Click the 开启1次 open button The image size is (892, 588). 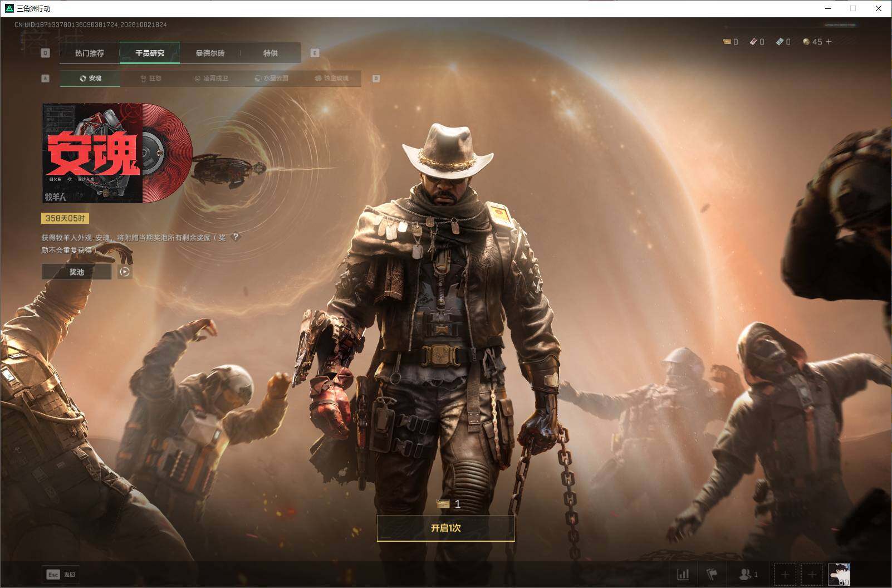click(445, 528)
